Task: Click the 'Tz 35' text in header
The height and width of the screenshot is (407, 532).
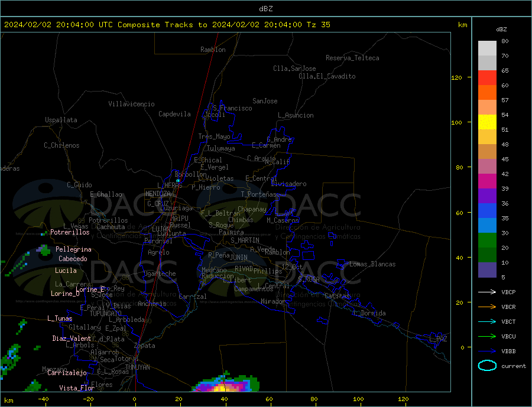Action: pyautogui.click(x=318, y=25)
